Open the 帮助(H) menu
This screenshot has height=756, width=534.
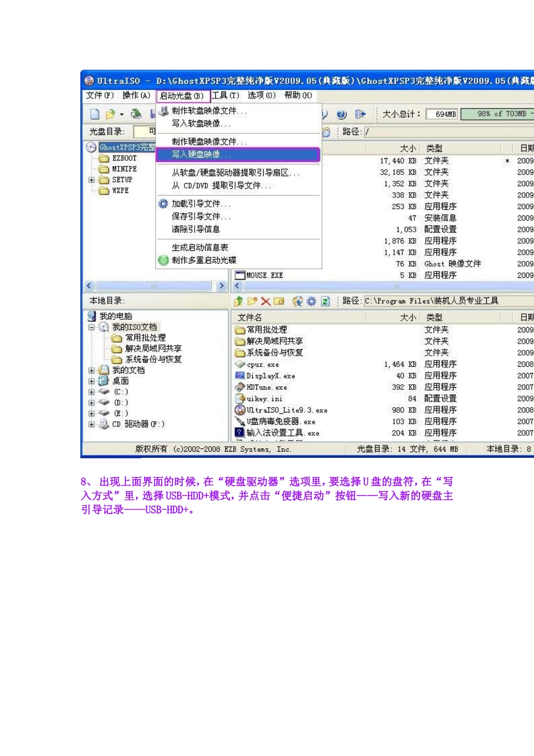[298, 96]
